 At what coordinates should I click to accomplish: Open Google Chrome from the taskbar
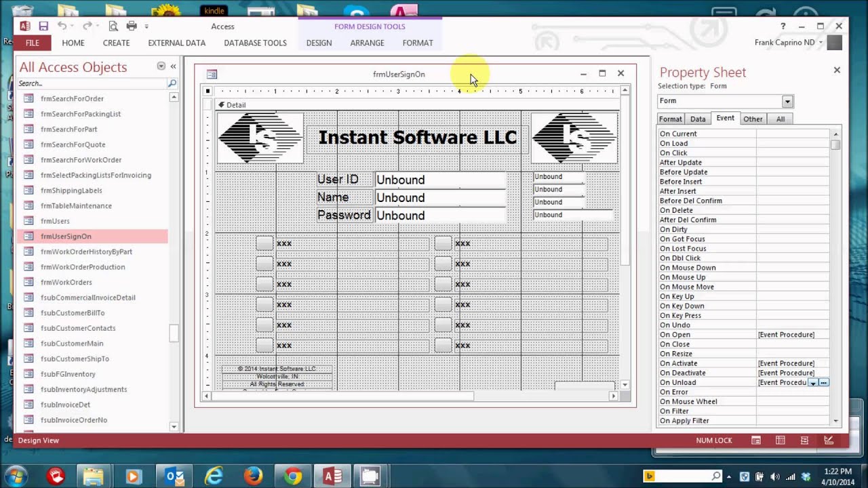tap(293, 476)
